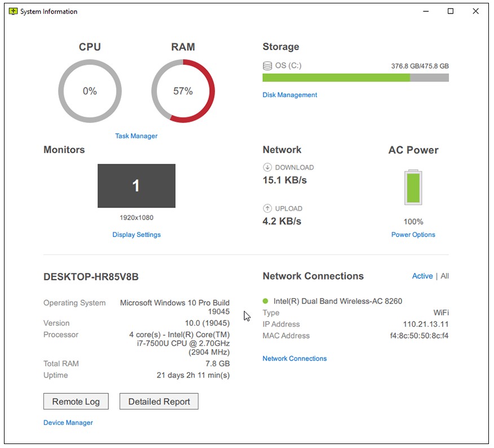This screenshot has height=448, width=494.
Task: Click the battery icon under AC Power
Action: (413, 186)
